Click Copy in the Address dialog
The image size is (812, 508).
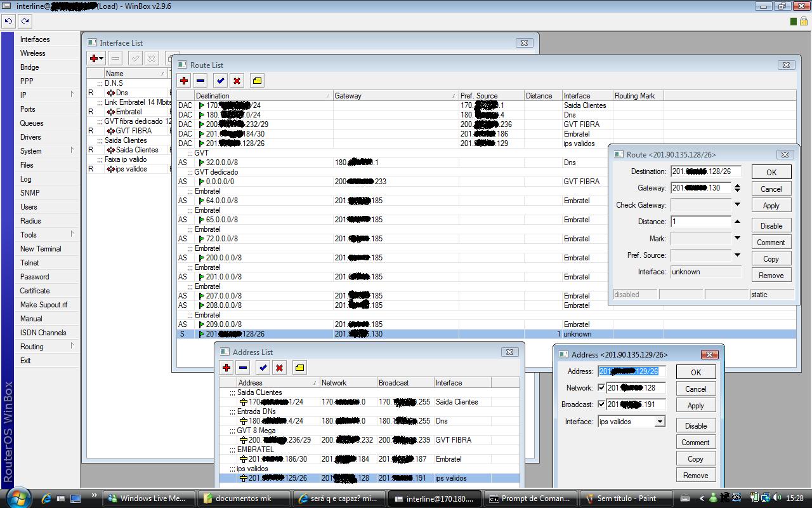click(696, 459)
